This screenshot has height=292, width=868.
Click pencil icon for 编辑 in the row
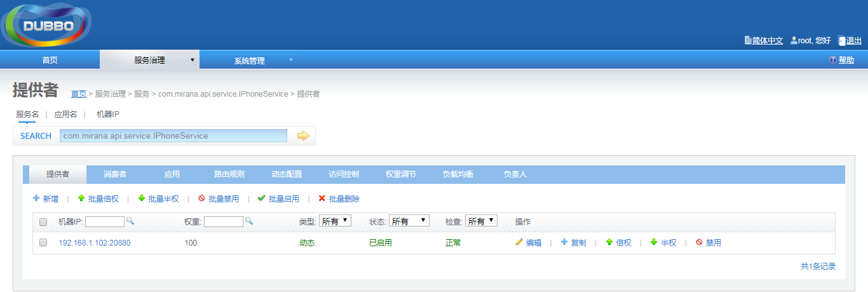tap(519, 242)
